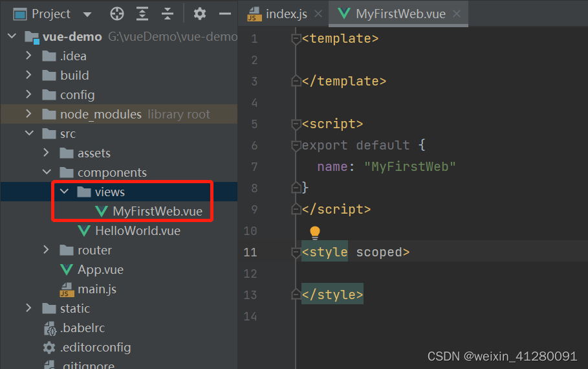Switch to the index.js editor tab
Screen dimensions: 588x369
point(286,14)
